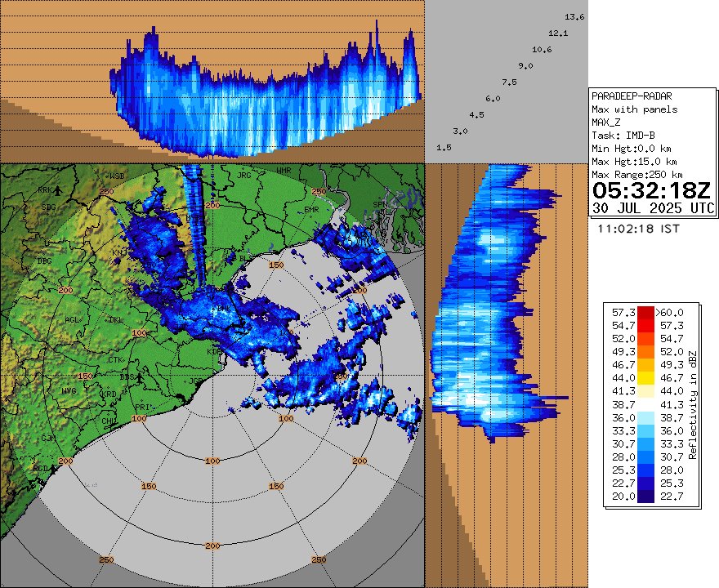Select the 22.7–25.3 dBZ dark blue swatch

(x=645, y=483)
